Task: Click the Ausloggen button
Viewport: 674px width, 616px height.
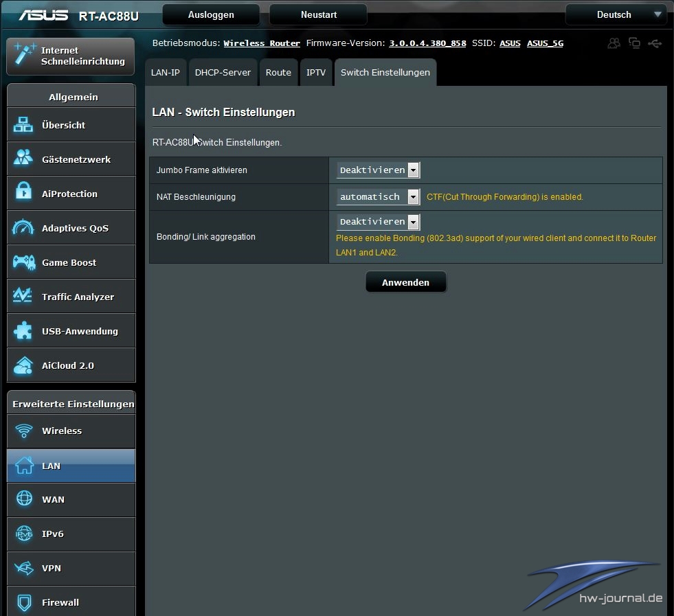Action: click(211, 14)
